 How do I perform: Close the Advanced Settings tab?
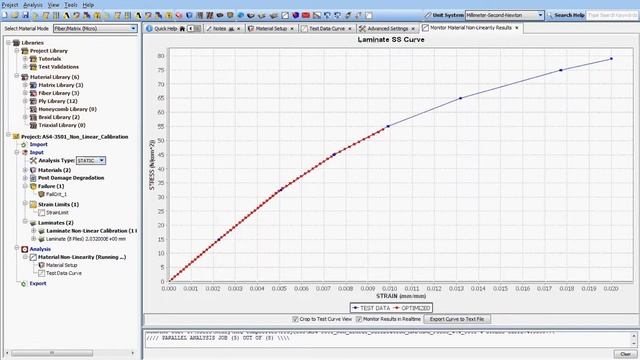click(413, 29)
